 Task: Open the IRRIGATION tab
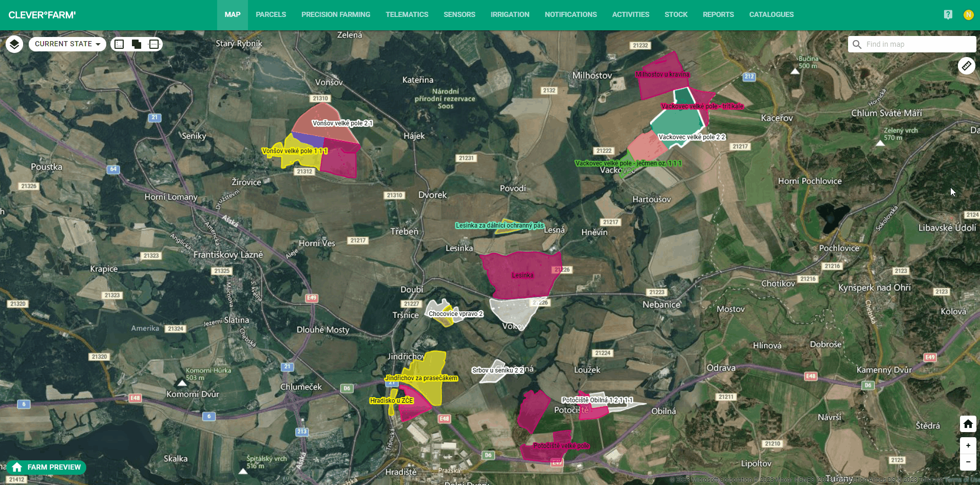[510, 15]
